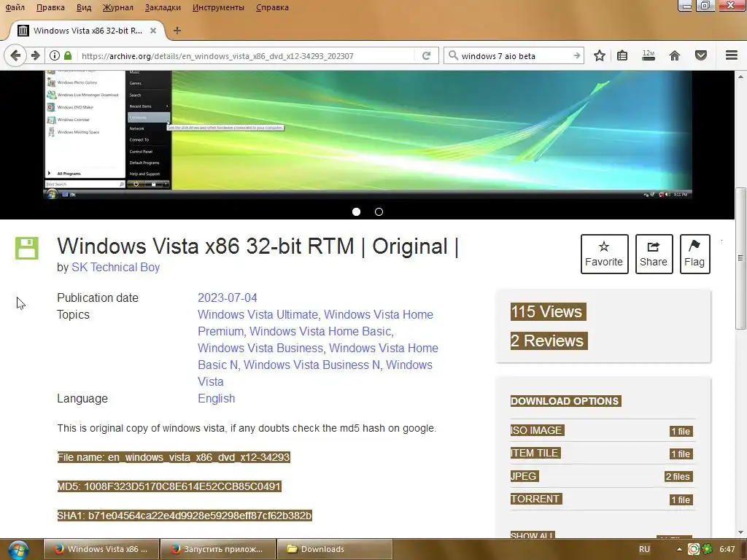The width and height of the screenshot is (747, 560).
Task: Save page to Pocket icon
Action: point(701,55)
